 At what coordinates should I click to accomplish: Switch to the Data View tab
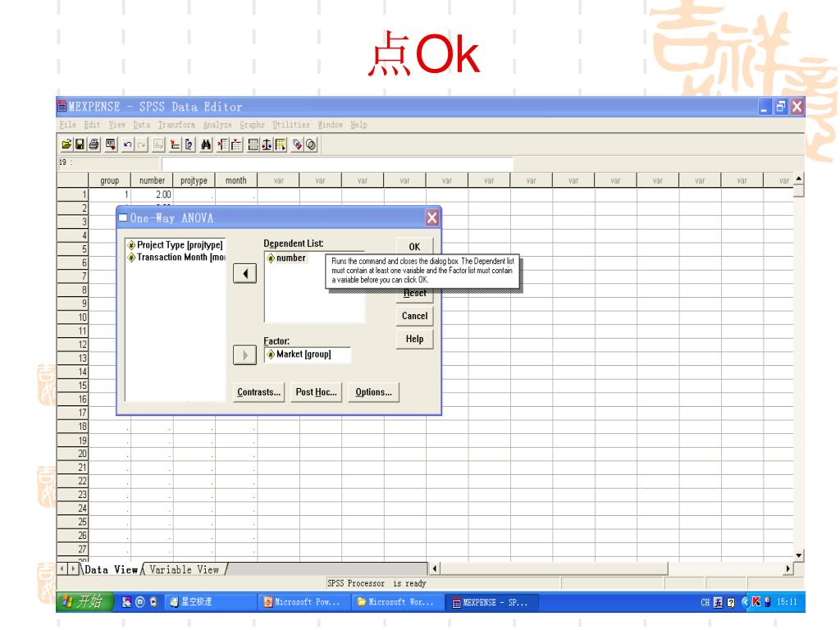(111, 569)
